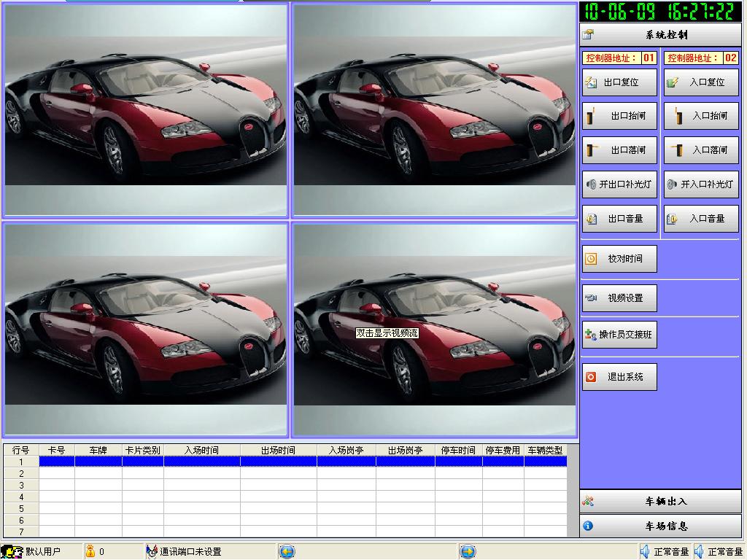Click the clock icon on 校对时间
The image size is (747, 560).
pyautogui.click(x=591, y=259)
